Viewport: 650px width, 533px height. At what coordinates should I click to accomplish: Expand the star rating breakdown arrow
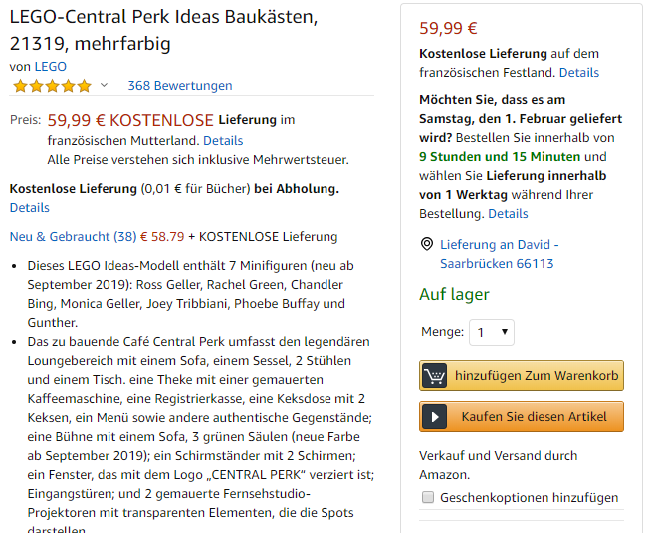(104, 86)
